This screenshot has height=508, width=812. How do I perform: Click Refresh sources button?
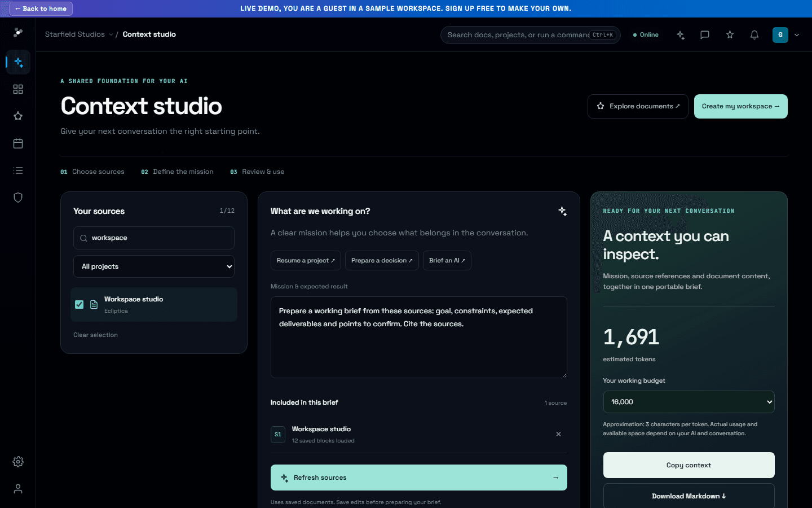click(x=419, y=478)
